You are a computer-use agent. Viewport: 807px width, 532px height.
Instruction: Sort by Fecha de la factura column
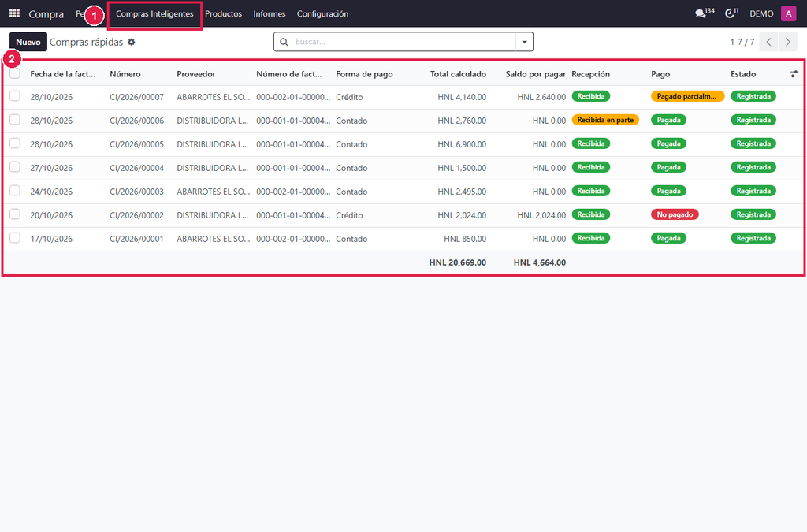tap(63, 74)
